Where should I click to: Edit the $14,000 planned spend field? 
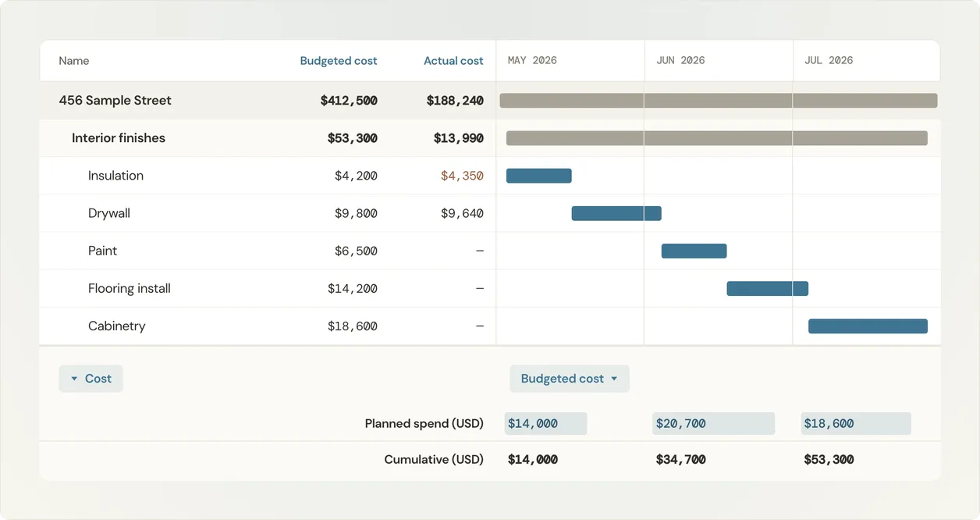[545, 423]
